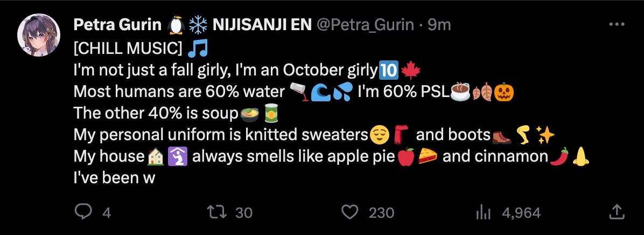The height and width of the screenshot is (235, 644).
Task: Open the three-dot more options menu
Action: pyautogui.click(x=616, y=25)
